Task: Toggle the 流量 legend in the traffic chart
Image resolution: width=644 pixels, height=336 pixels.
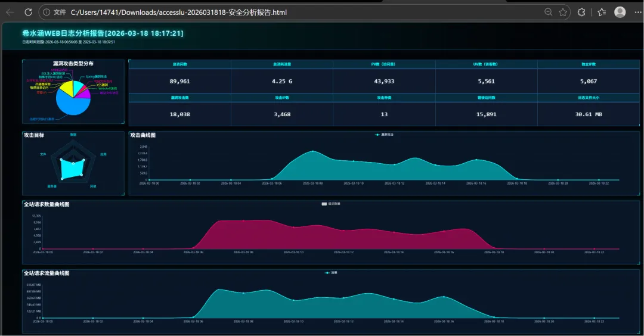Action: click(330, 272)
